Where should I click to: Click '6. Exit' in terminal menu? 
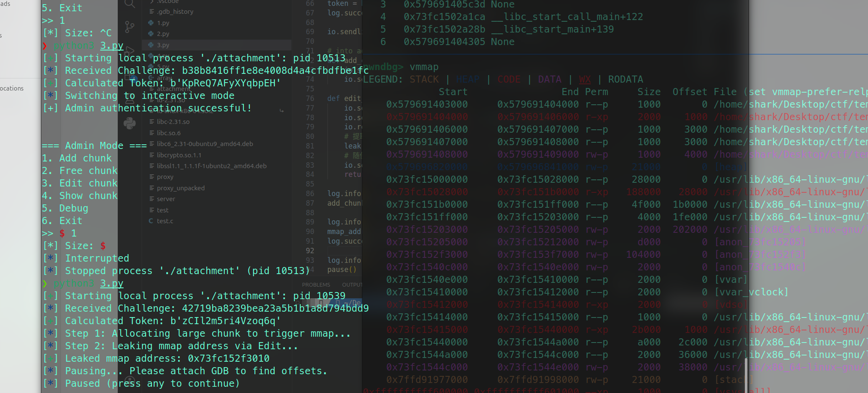click(62, 221)
